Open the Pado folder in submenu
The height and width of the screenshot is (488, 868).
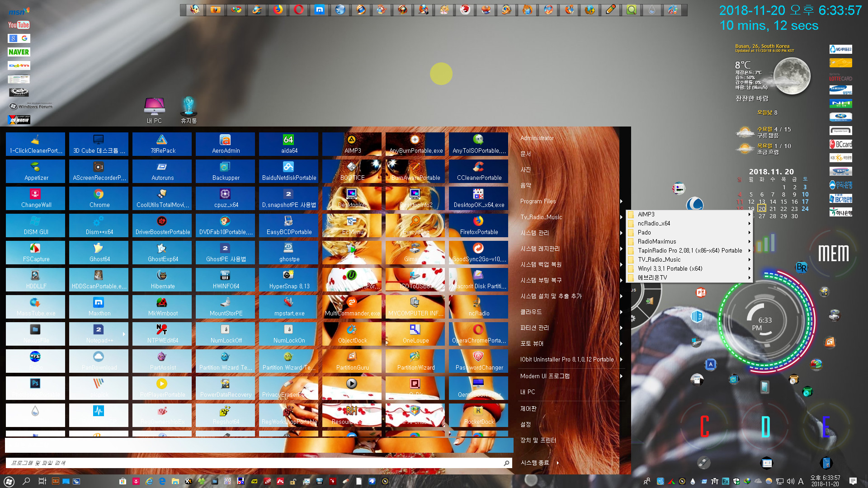pyautogui.click(x=689, y=232)
